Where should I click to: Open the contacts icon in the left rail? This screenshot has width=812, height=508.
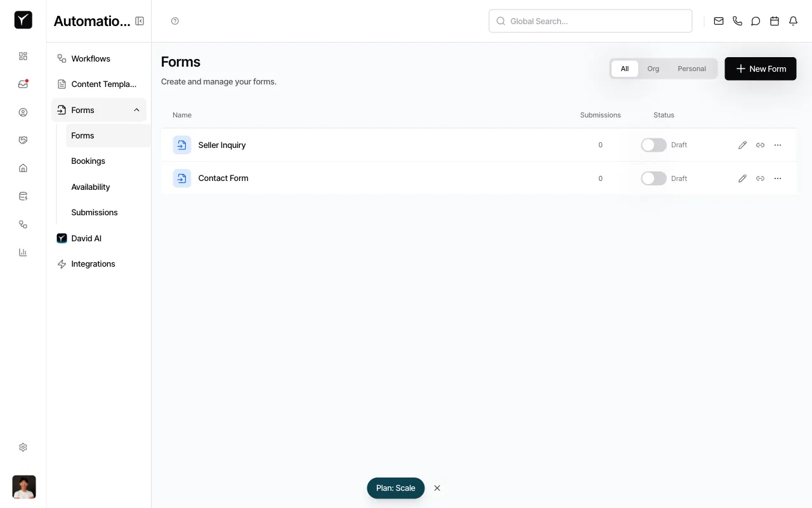click(x=23, y=112)
